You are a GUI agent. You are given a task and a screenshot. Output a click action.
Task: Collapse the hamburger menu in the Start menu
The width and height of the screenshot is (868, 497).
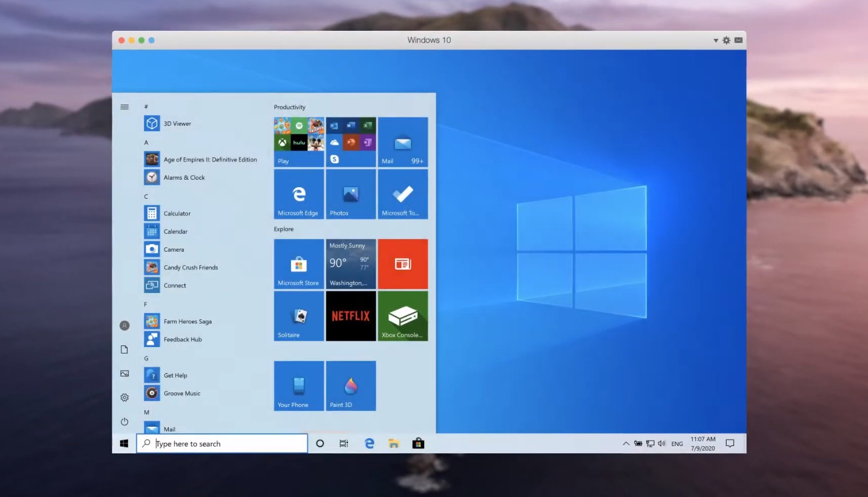124,106
